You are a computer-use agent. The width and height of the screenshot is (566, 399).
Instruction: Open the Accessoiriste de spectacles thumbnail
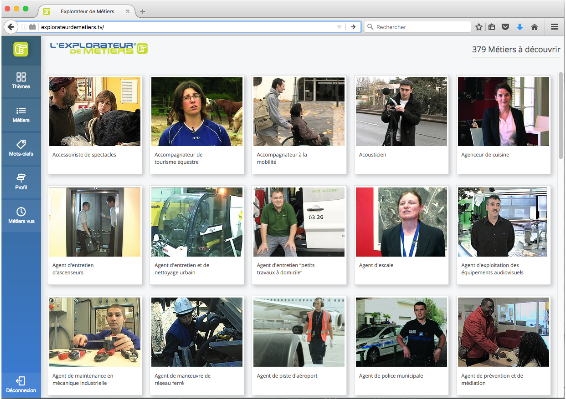coord(95,111)
